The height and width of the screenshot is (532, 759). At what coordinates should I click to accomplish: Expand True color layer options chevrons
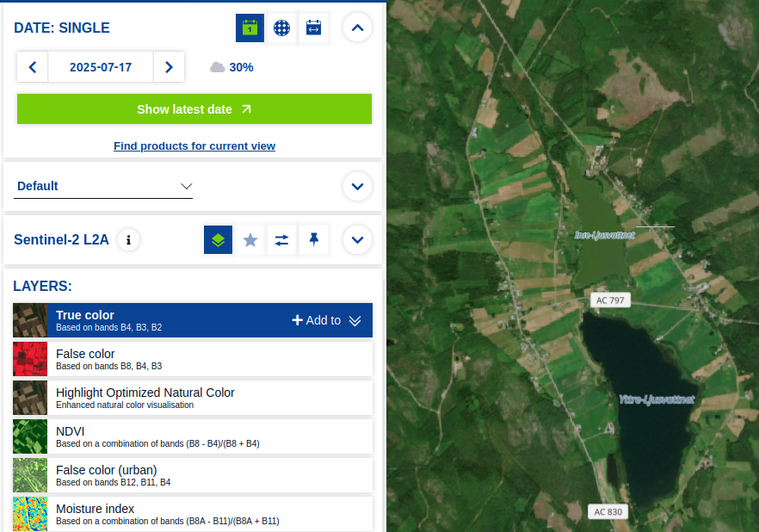point(355,320)
